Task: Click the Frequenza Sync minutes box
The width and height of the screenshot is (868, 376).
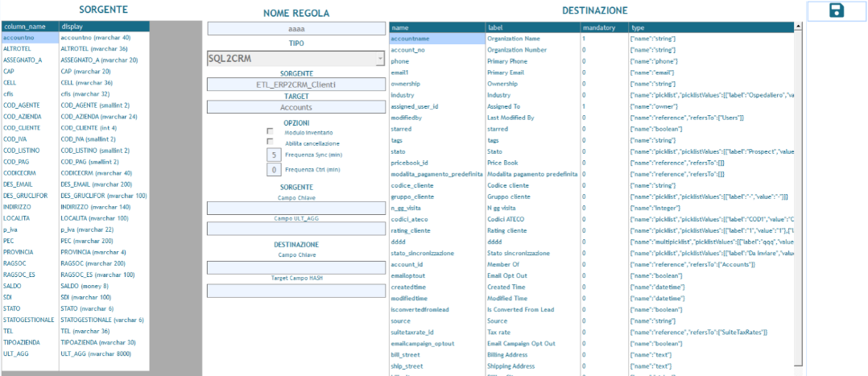Action: pyautogui.click(x=274, y=155)
